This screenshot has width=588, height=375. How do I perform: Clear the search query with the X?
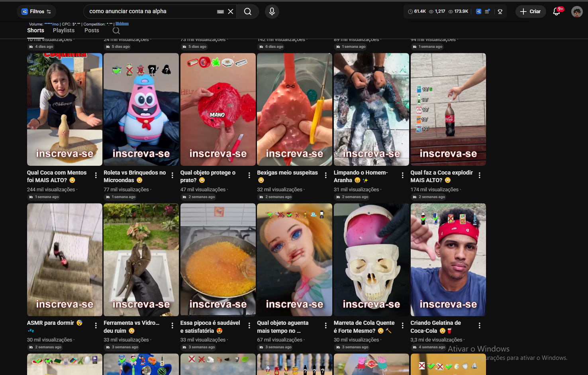(231, 12)
